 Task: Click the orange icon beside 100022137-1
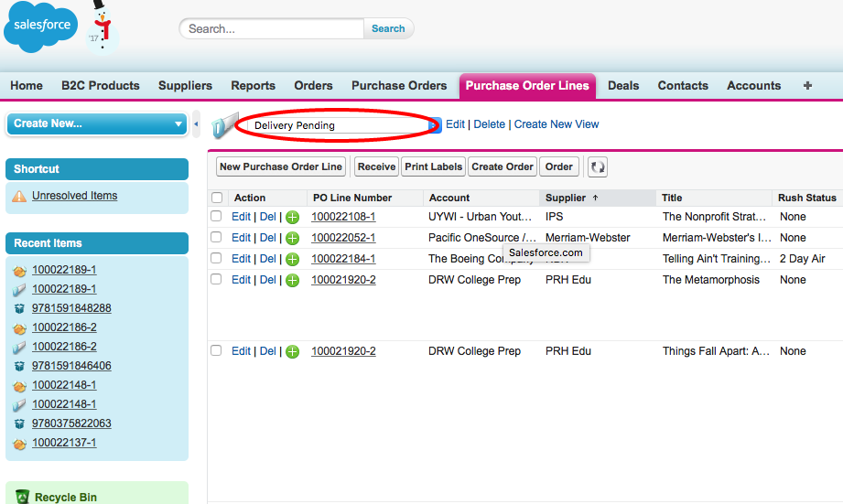coord(19,444)
